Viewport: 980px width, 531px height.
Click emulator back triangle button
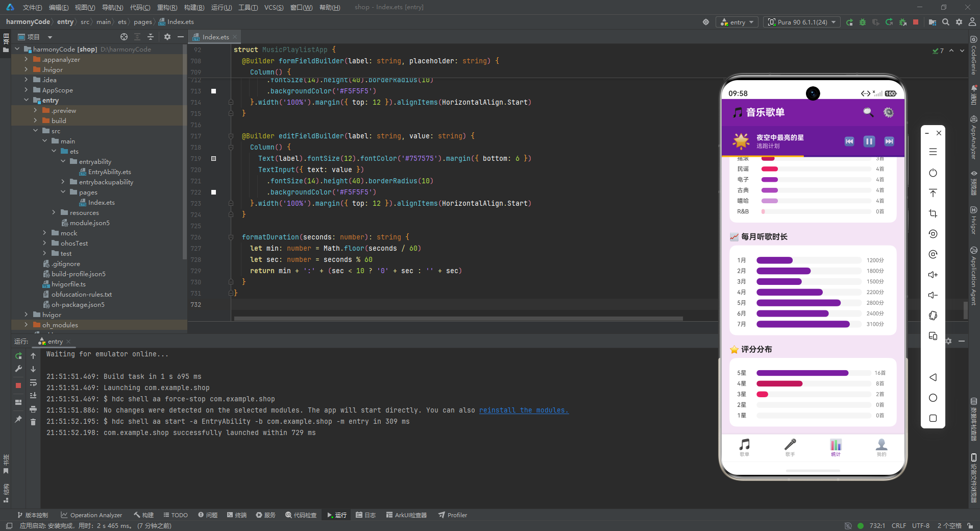(x=933, y=377)
